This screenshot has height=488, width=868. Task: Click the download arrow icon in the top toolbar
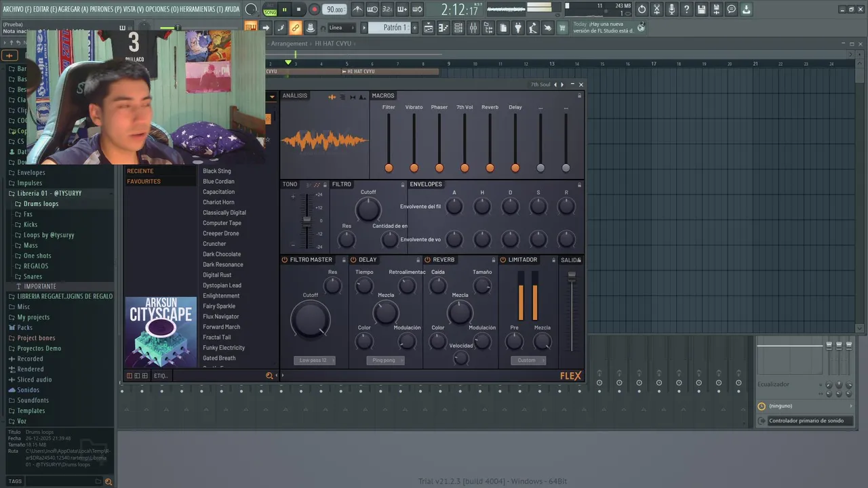(x=746, y=9)
